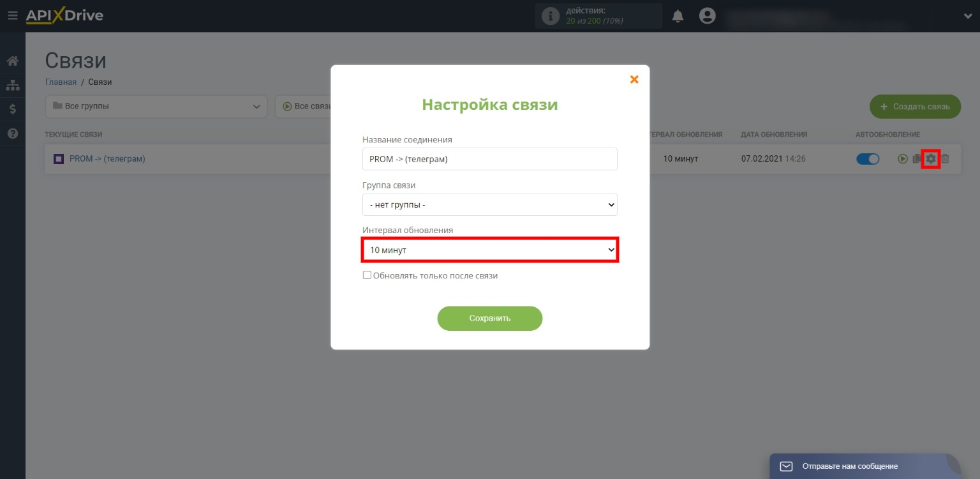Click the purple PROM connection icon
The height and width of the screenshot is (479, 980).
pyautogui.click(x=59, y=159)
